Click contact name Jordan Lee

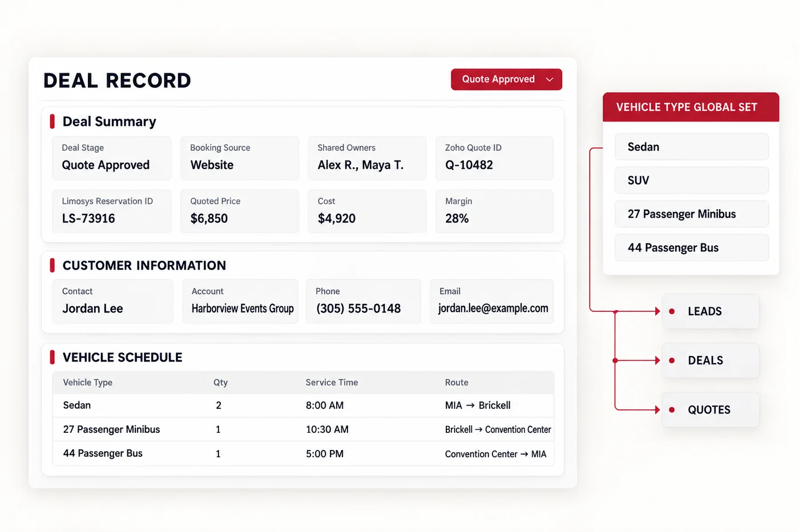click(x=92, y=308)
